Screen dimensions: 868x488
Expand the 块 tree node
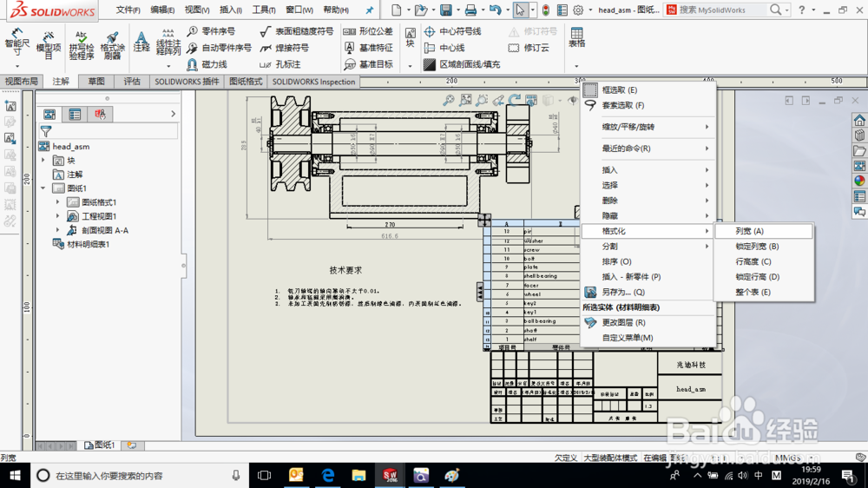(x=43, y=160)
